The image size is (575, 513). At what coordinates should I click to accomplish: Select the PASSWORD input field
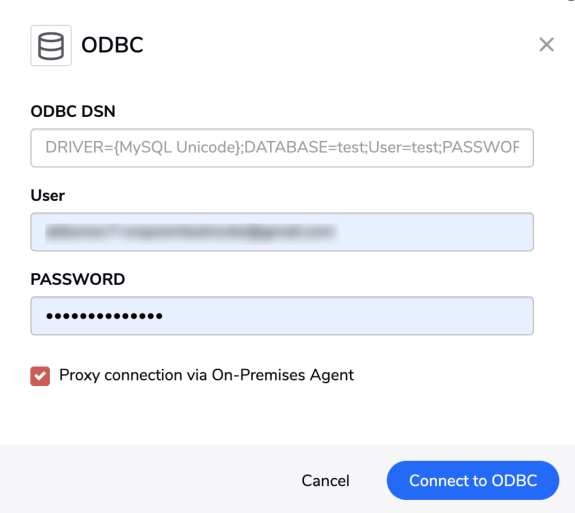point(282,316)
